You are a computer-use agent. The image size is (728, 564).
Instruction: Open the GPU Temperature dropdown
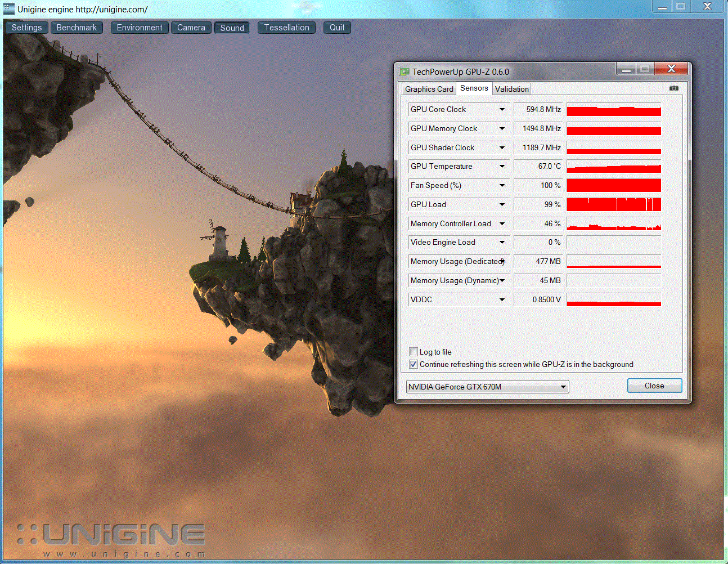tap(502, 166)
